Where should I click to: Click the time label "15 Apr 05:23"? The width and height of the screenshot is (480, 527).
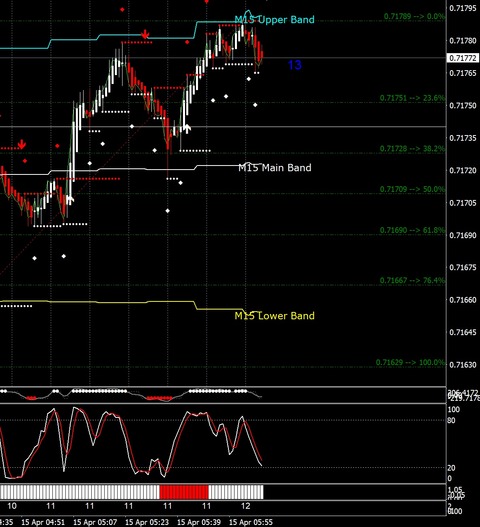point(147,522)
